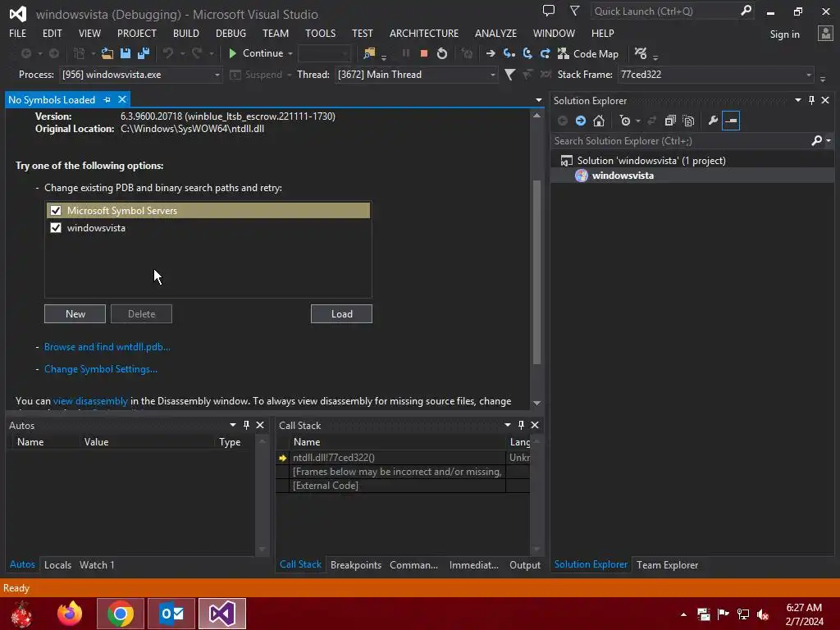Pin the No Symbols Loaded document tab
The height and width of the screenshot is (630, 840).
[107, 99]
